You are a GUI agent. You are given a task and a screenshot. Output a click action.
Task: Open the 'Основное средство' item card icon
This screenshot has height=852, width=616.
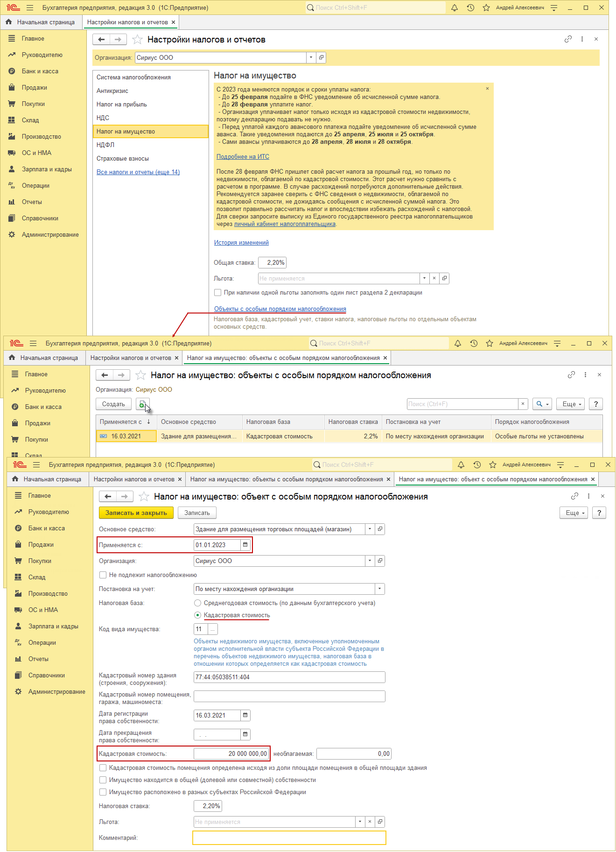(x=380, y=529)
